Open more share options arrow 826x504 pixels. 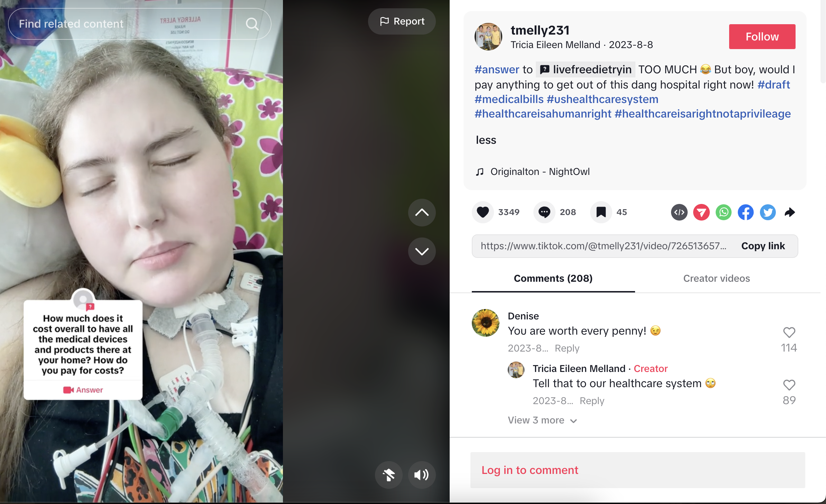click(790, 212)
